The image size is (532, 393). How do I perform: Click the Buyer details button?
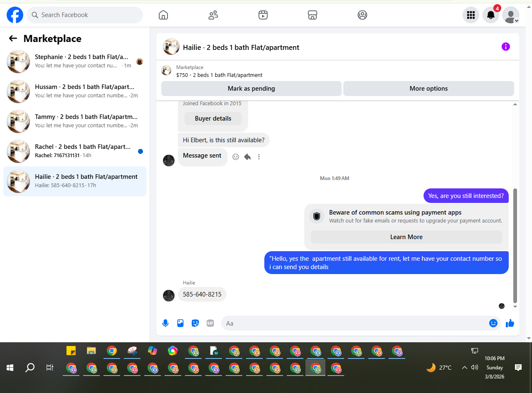213,119
